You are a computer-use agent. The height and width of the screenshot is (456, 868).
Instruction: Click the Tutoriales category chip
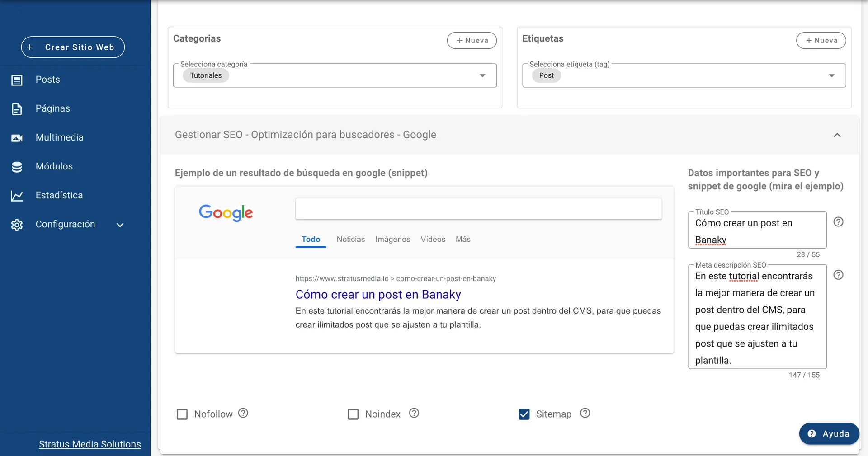point(206,75)
